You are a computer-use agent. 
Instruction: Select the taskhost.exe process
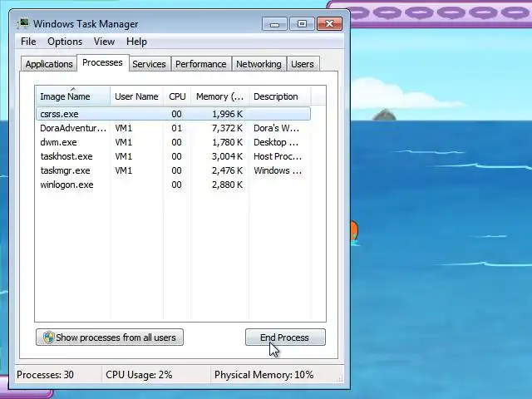173,156
